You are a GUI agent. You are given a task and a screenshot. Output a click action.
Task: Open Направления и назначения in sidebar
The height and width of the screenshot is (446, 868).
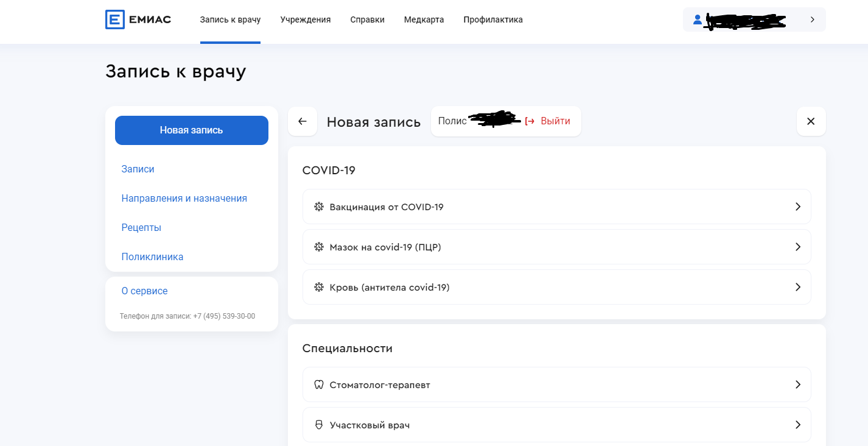coord(184,199)
